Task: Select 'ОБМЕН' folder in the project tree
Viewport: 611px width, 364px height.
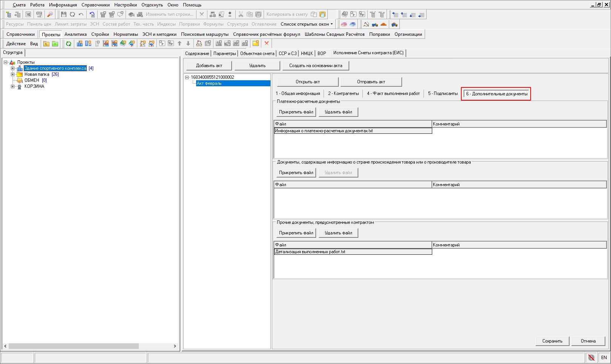Action: pos(32,80)
